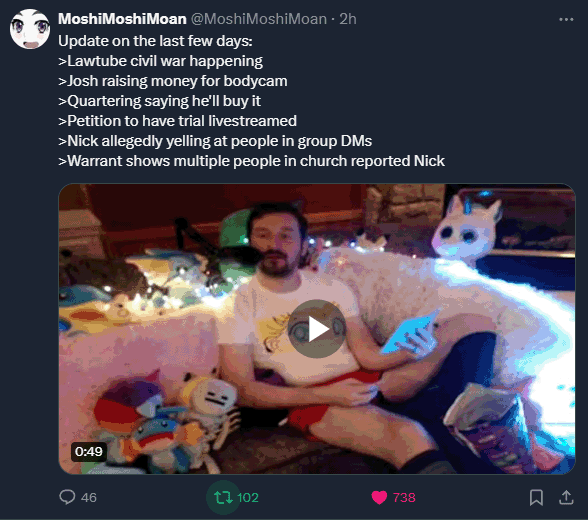Play the embedded video
Image resolution: width=588 pixels, height=520 pixels.
(317, 329)
